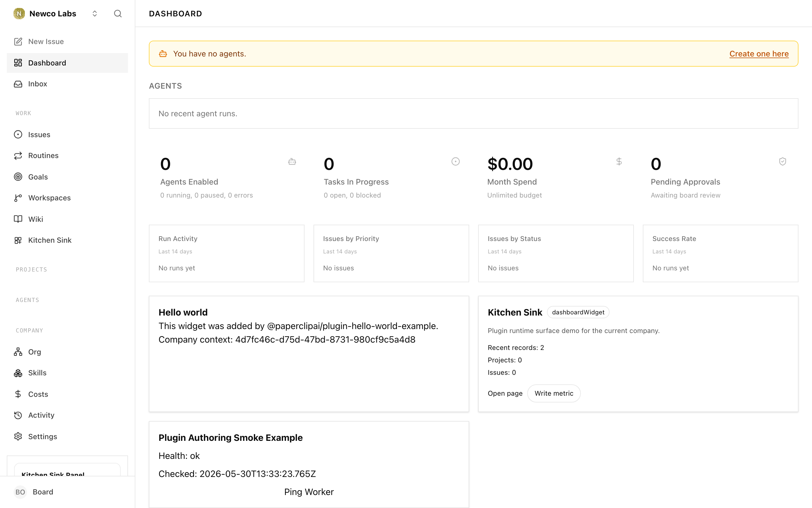
Task: Open Routines in the sidebar
Action: (67, 156)
